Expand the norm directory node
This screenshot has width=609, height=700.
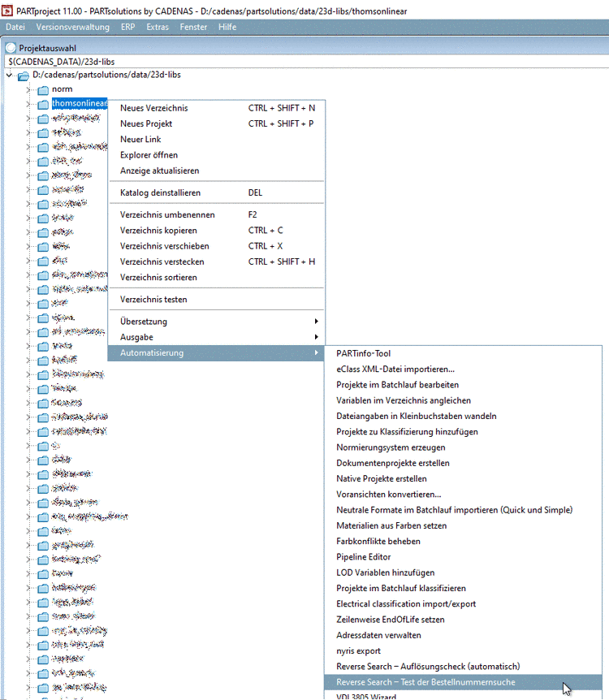28,89
